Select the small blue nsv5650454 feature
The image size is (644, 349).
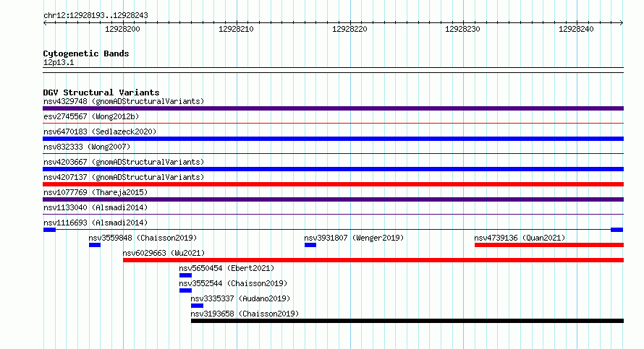click(186, 275)
